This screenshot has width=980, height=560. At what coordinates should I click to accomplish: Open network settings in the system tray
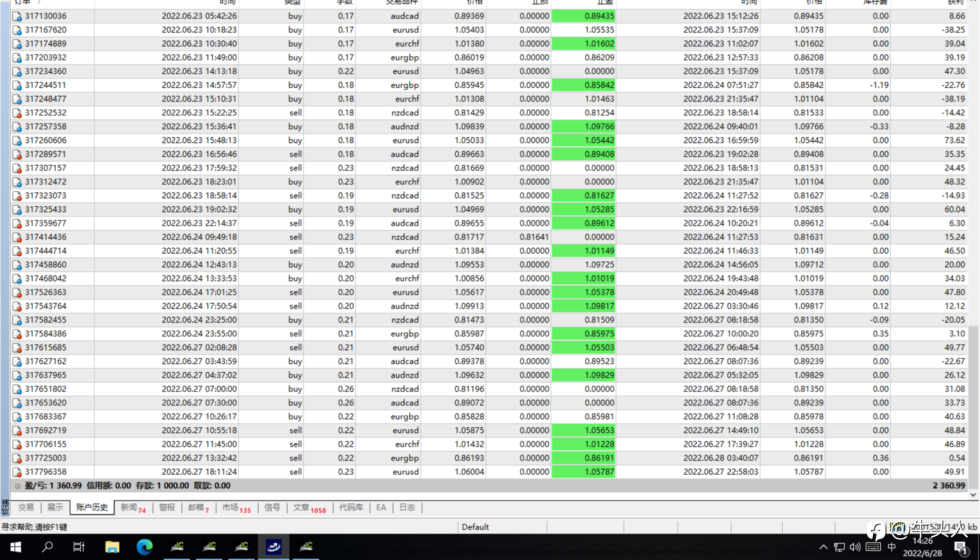(x=839, y=547)
